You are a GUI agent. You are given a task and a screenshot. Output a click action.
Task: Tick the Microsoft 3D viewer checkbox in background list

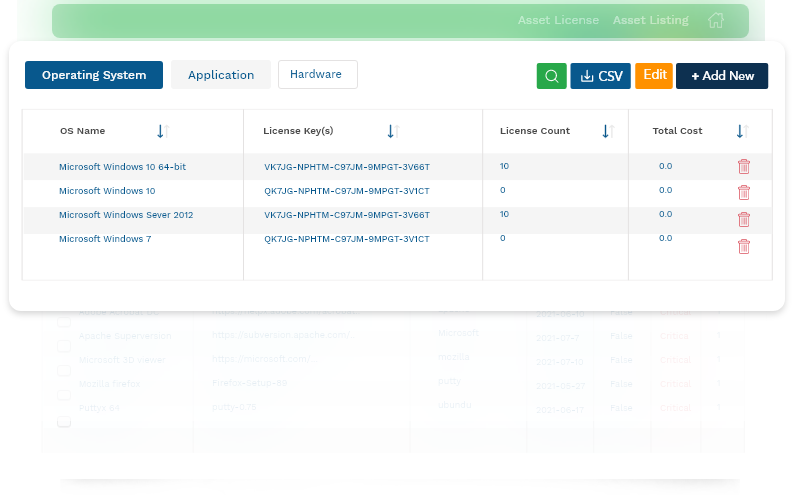click(64, 370)
